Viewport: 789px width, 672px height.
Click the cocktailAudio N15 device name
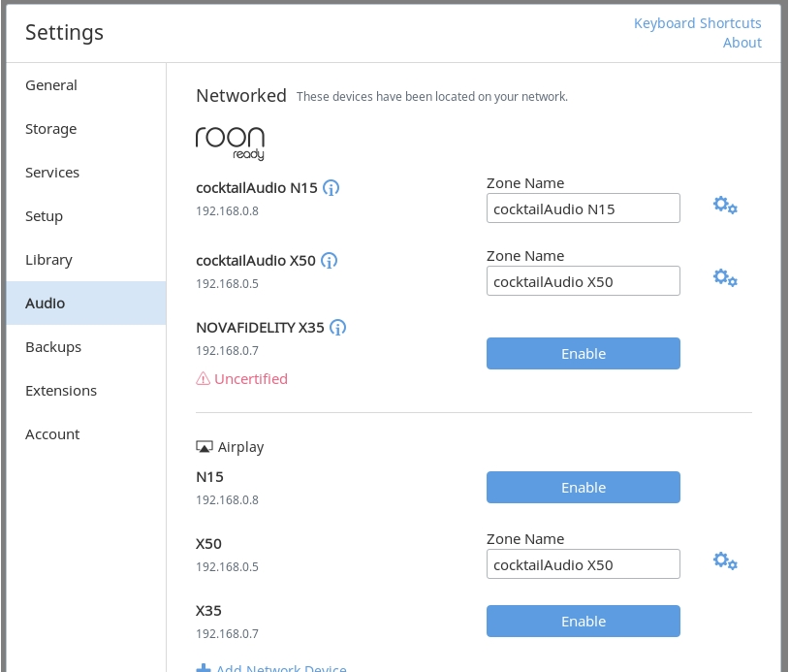[257, 188]
